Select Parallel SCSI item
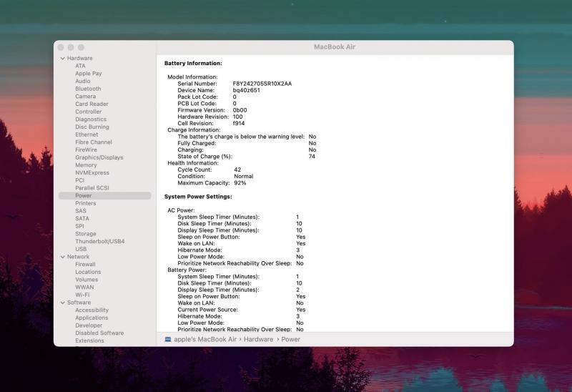 point(92,188)
